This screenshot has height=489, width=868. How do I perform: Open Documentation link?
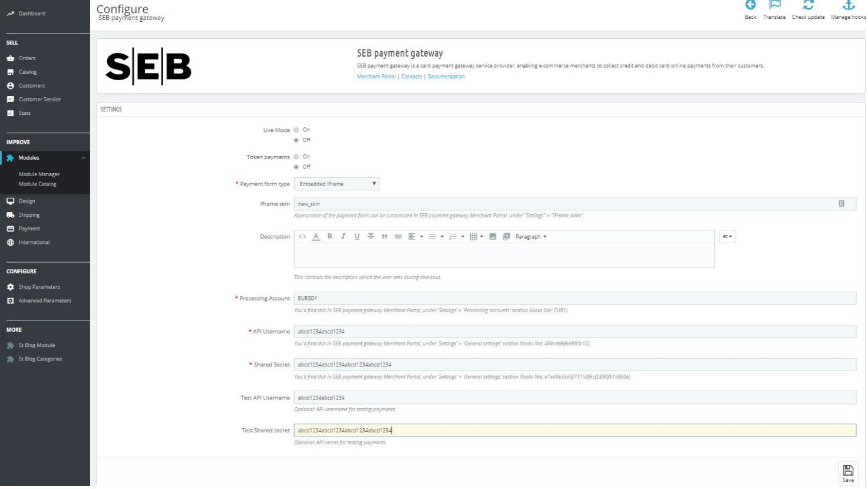point(446,77)
